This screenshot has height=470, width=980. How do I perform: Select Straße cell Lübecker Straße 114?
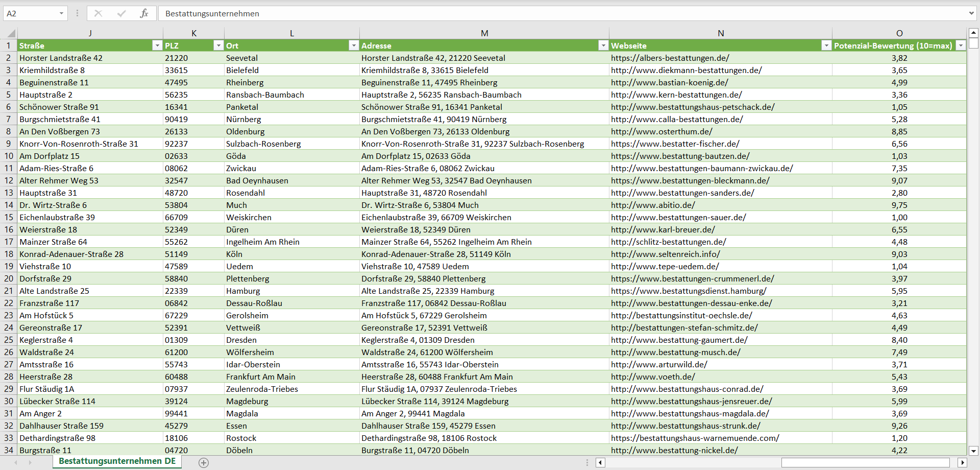click(90, 401)
